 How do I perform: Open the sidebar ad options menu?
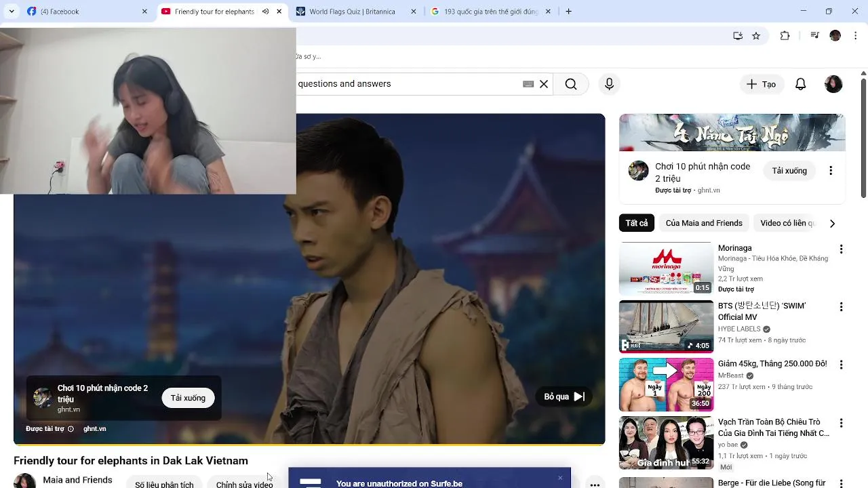tap(831, 171)
